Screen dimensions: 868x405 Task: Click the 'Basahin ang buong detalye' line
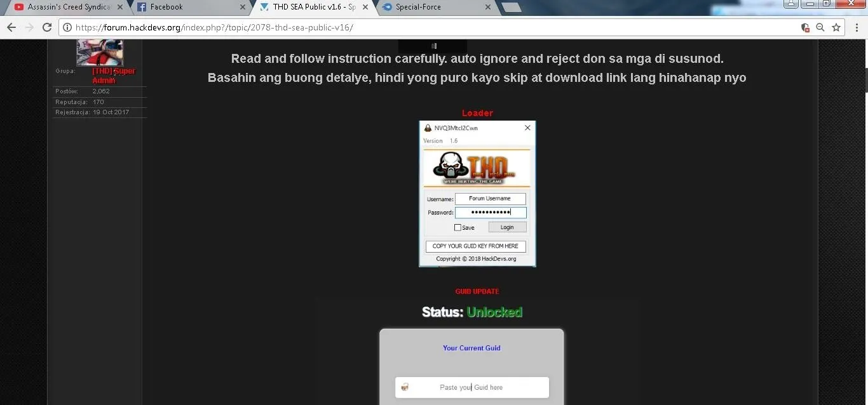point(477,77)
